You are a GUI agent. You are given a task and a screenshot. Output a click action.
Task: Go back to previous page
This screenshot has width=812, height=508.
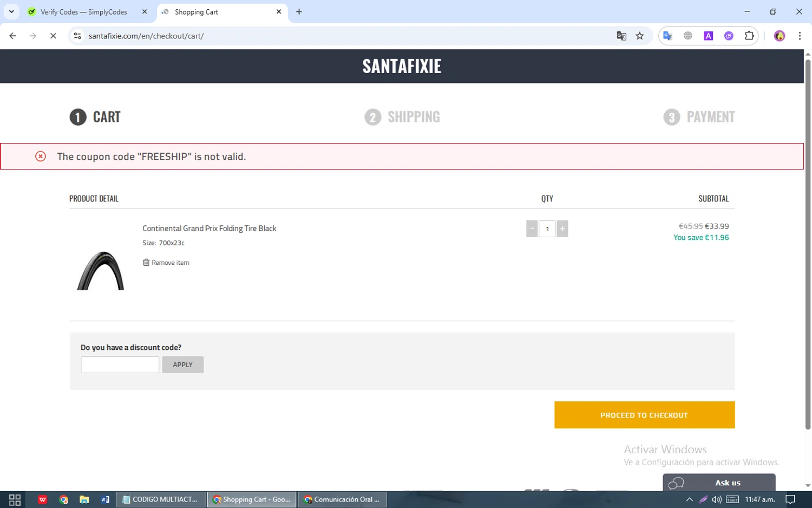point(13,36)
